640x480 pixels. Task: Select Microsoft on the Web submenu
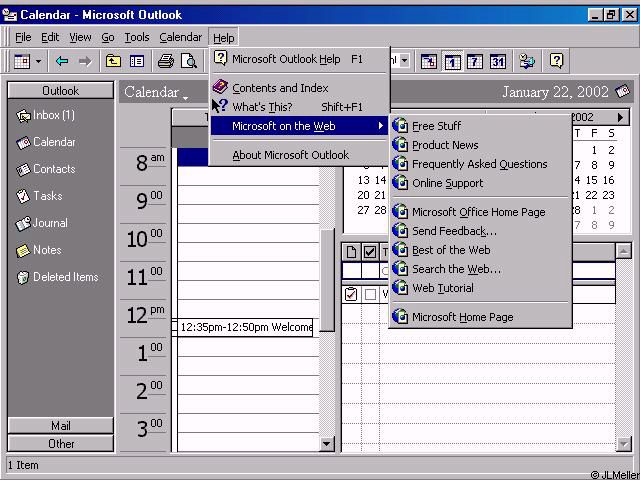[x=299, y=126]
